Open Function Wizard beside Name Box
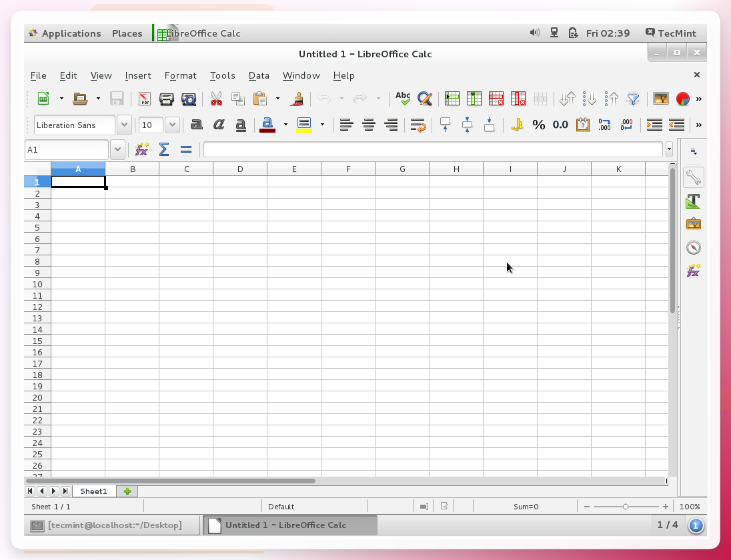 pyautogui.click(x=141, y=149)
